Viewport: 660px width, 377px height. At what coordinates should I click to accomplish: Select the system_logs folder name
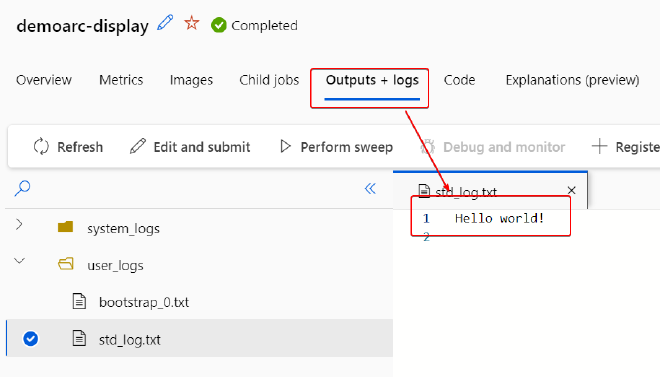pos(123,228)
